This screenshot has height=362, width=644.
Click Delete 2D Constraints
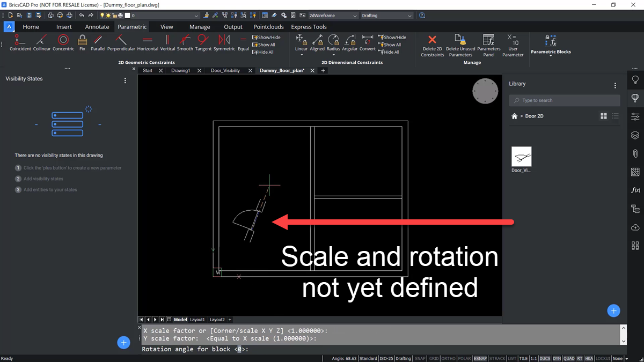coord(432,43)
